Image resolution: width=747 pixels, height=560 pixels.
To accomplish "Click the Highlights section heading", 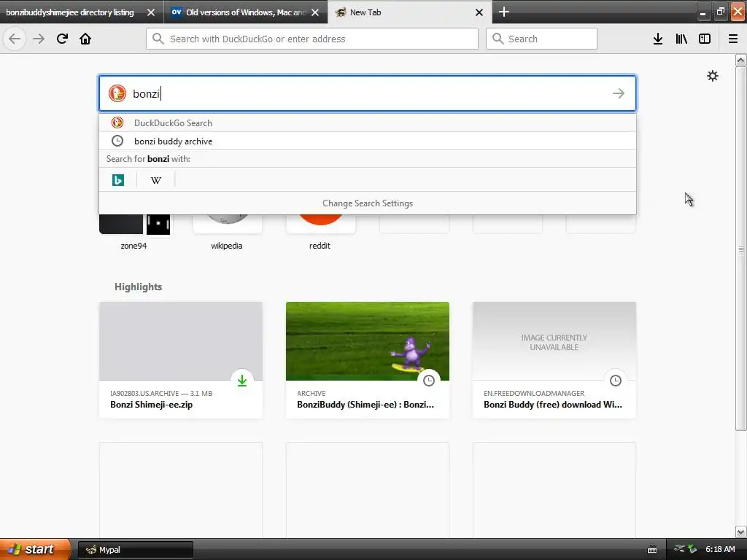I will click(x=138, y=287).
